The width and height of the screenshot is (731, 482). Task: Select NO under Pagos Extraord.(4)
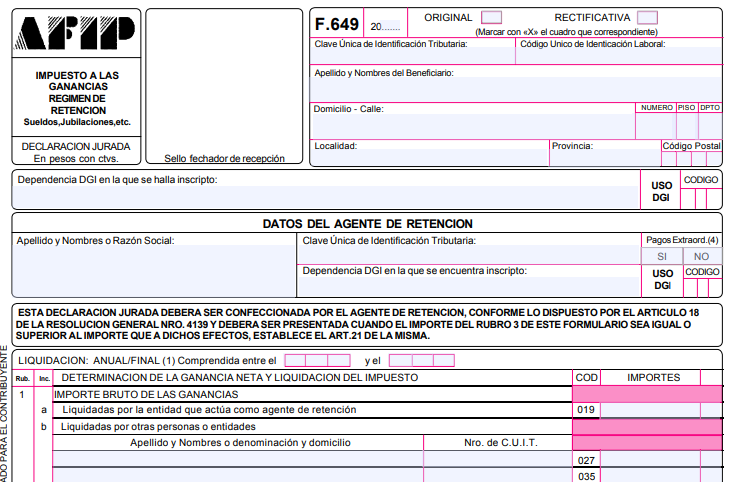(702, 256)
